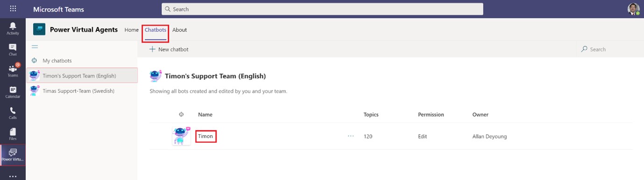Open Power Virtual Agents app in rail
This screenshot has height=180, width=644.
coord(13,155)
